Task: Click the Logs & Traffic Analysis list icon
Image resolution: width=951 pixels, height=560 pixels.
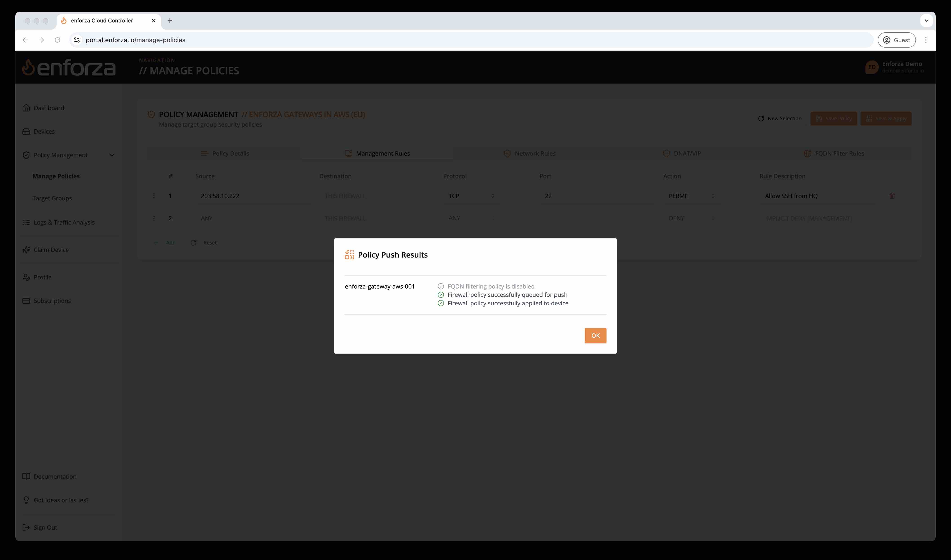Action: click(26, 222)
